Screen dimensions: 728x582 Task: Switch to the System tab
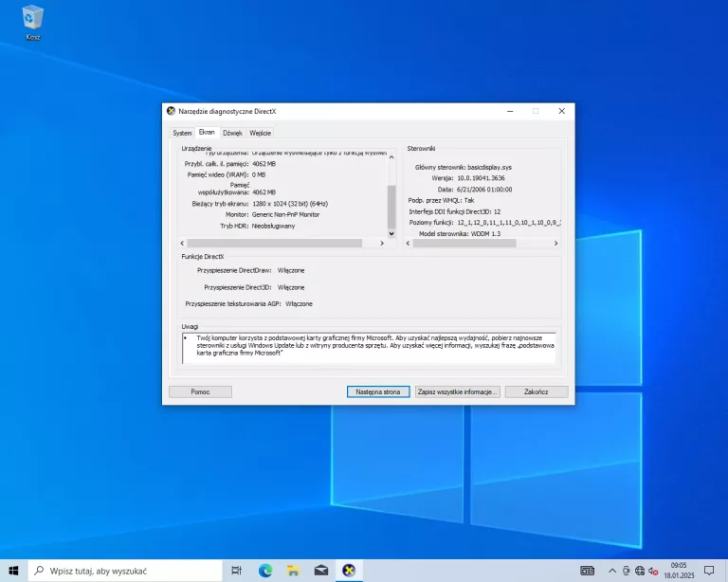tap(182, 133)
